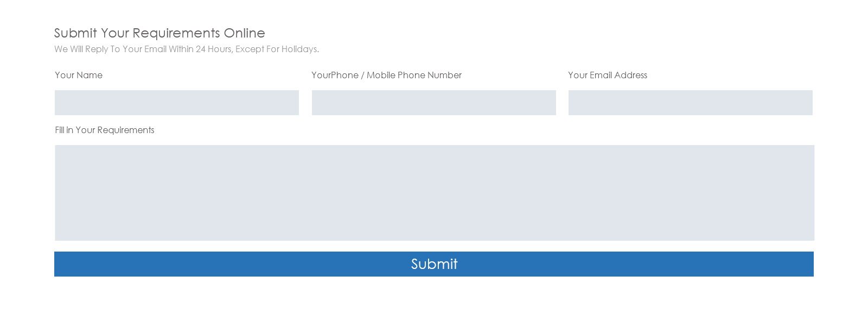
Task: Focus the phone number input field
Action: [433, 103]
